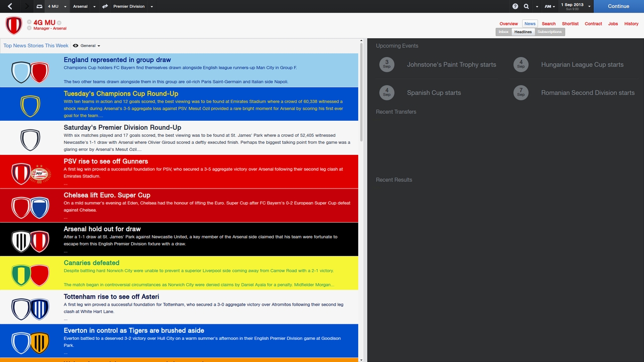Open search with the magnifier icon
644x362 pixels.
pyautogui.click(x=526, y=7)
